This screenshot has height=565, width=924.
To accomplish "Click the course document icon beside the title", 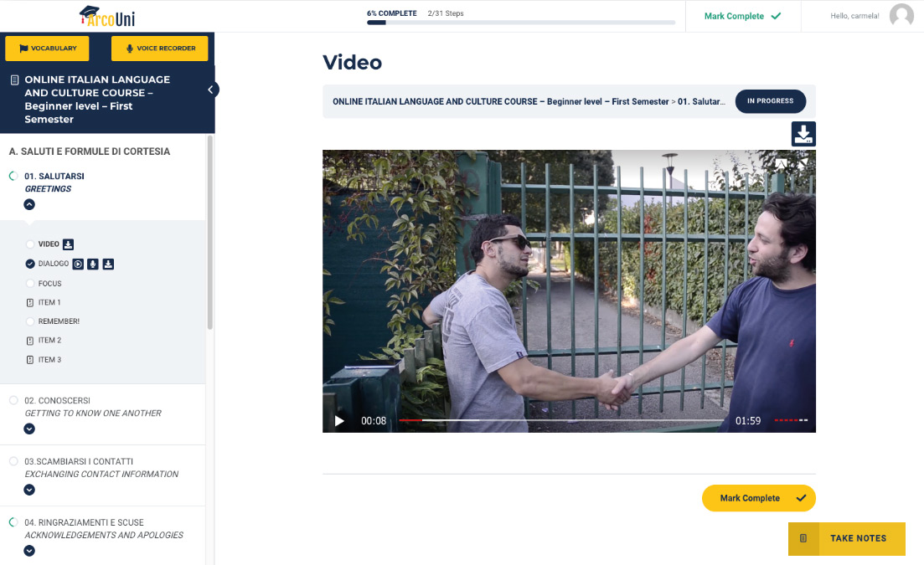I will click(x=15, y=80).
